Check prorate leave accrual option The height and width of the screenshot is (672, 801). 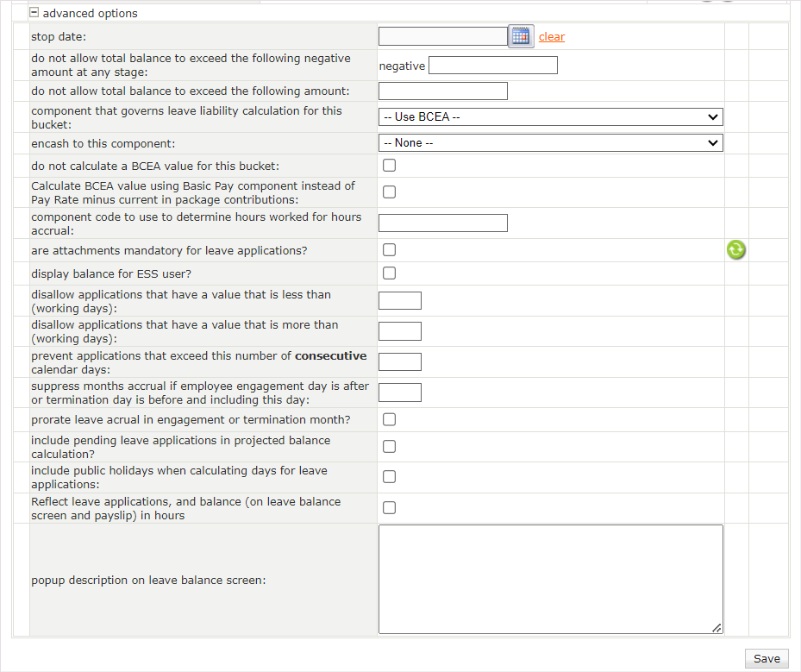(390, 420)
